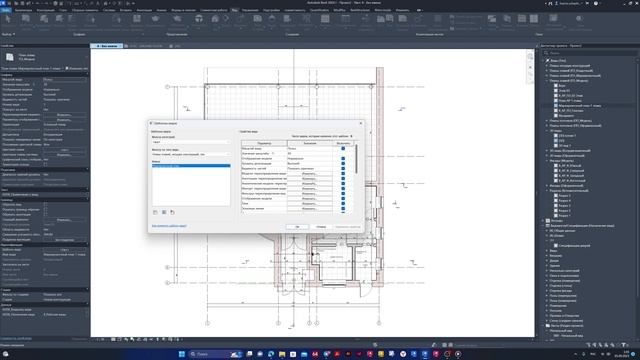Switch to the Архитектура ribbon tab

tap(23, 10)
